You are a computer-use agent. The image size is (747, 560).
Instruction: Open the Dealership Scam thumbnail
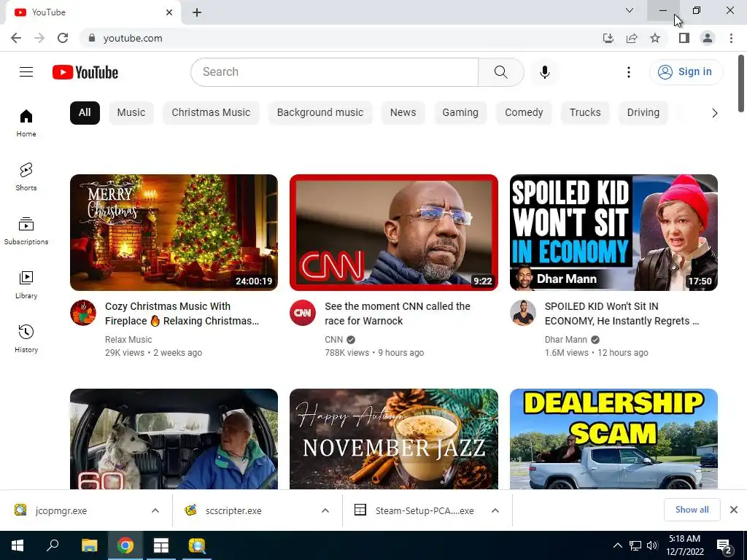[x=614, y=439]
